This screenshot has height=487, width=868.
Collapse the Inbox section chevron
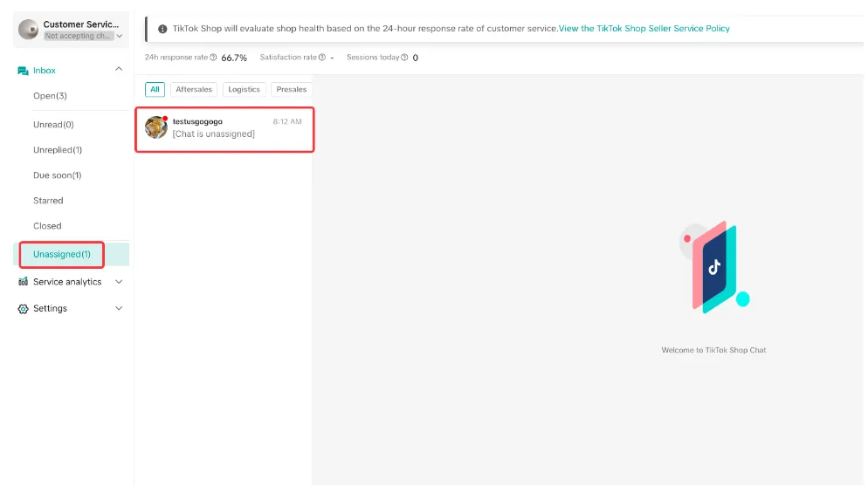[119, 69]
